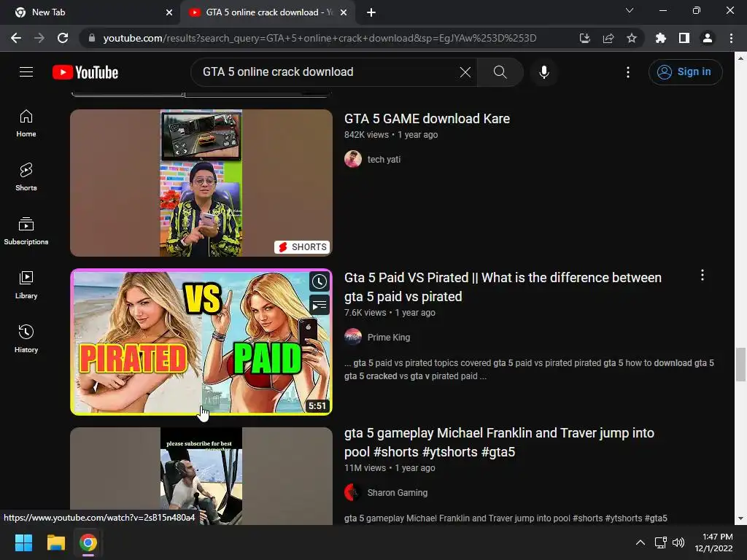Open the Sharon Gaming channel
This screenshot has height=560, width=747.
pos(398,492)
